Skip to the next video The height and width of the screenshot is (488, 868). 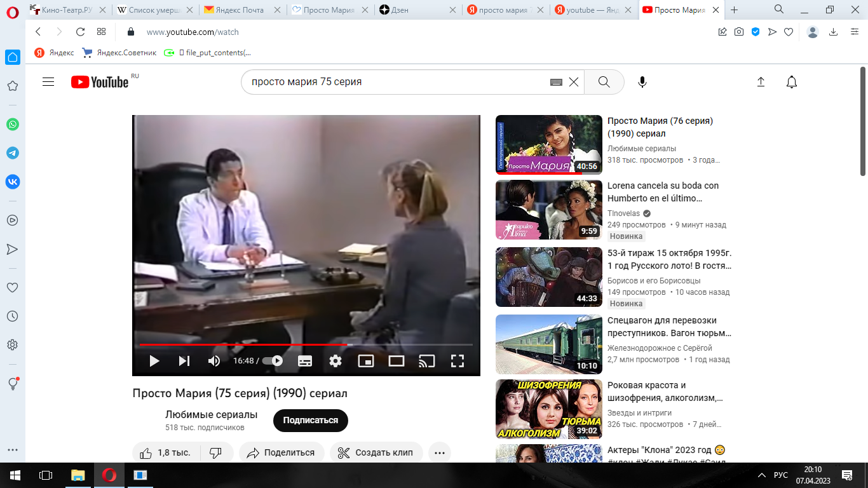[184, 361]
